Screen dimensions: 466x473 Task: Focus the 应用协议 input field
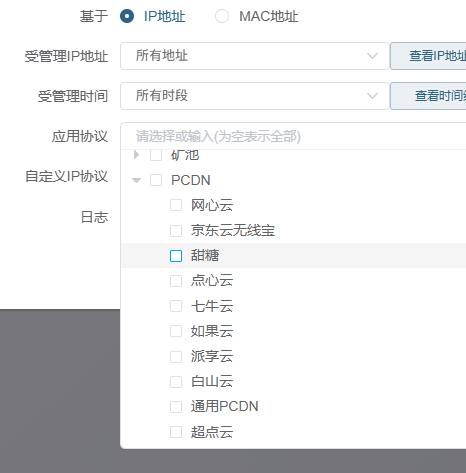coord(293,136)
